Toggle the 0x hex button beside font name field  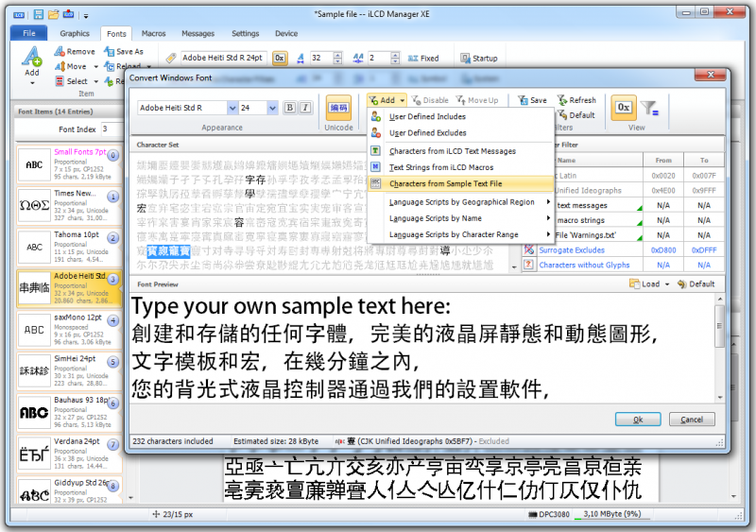tap(279, 58)
